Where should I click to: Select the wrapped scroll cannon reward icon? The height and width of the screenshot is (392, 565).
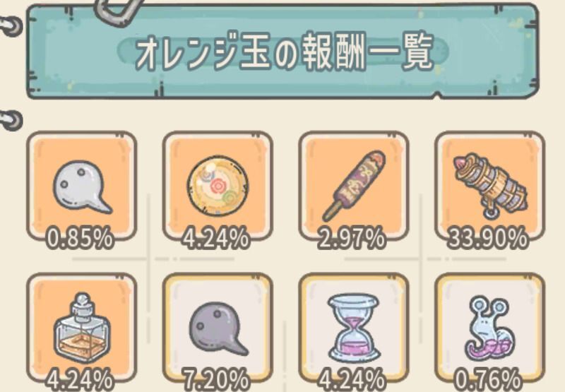489,186
